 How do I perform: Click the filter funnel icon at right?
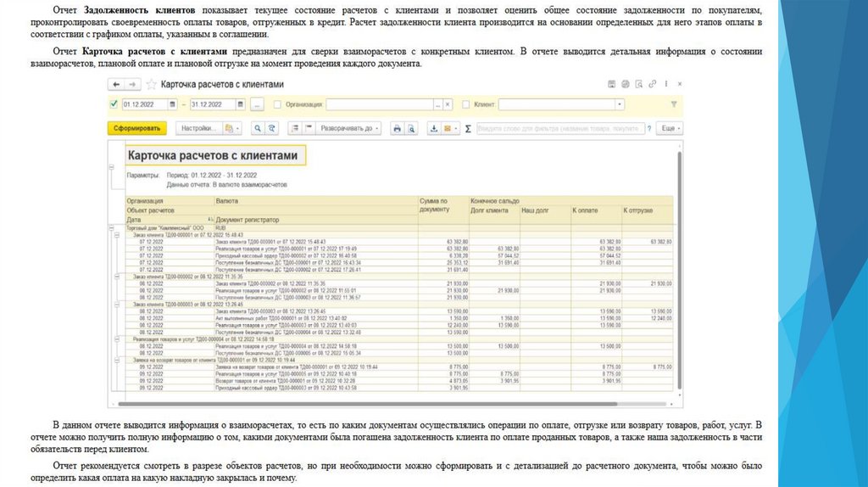[x=674, y=104]
